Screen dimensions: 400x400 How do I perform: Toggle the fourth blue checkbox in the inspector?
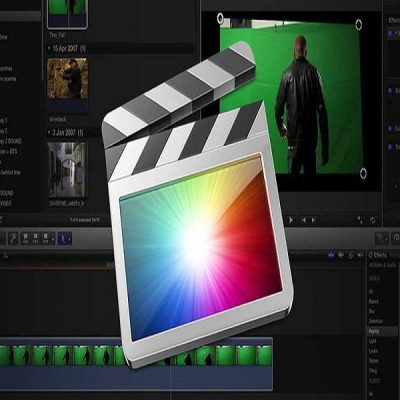click(x=390, y=146)
